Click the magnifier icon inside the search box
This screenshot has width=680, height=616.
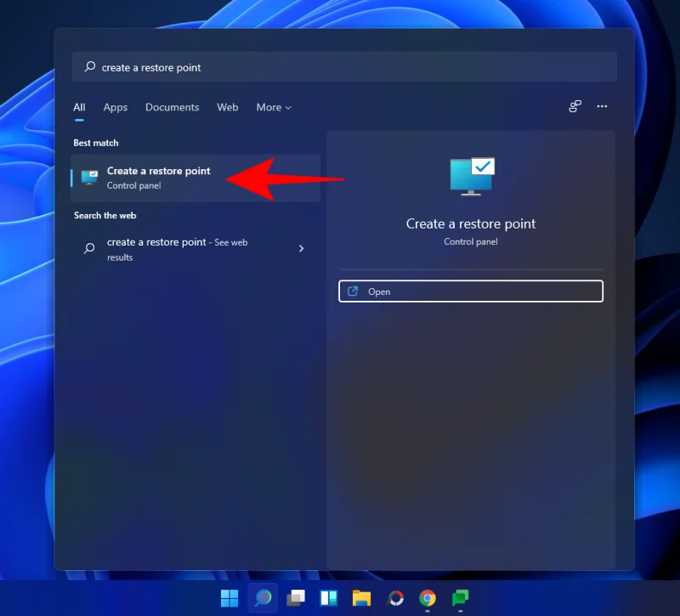pos(89,66)
